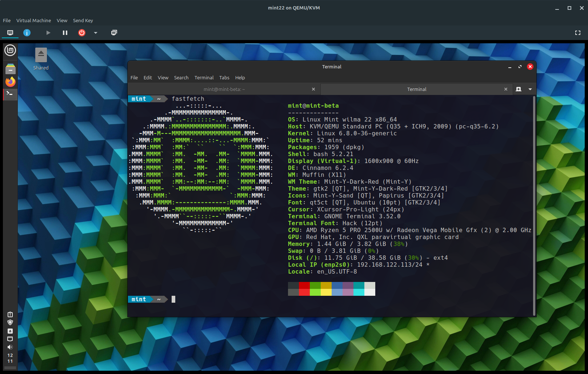Viewport: 588px width, 374px height.
Task: Click the 'Packages: 1959 (dpkg)' line
Action: point(326,147)
